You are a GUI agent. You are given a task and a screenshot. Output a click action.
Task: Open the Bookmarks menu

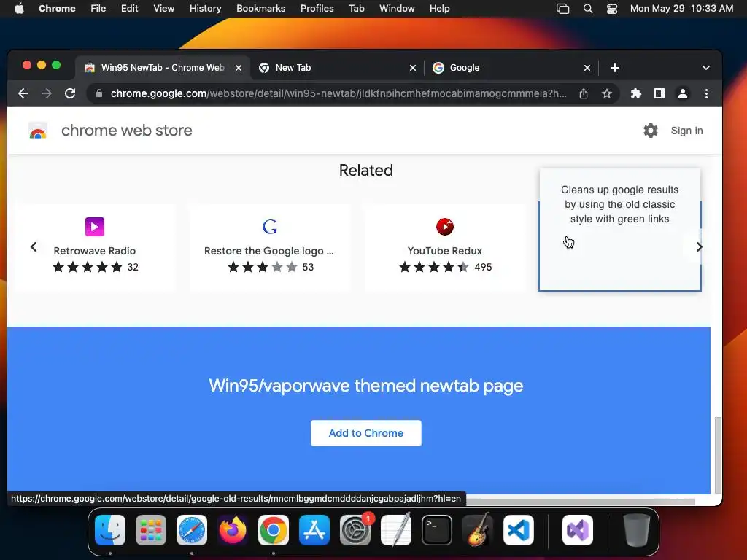[x=261, y=9]
